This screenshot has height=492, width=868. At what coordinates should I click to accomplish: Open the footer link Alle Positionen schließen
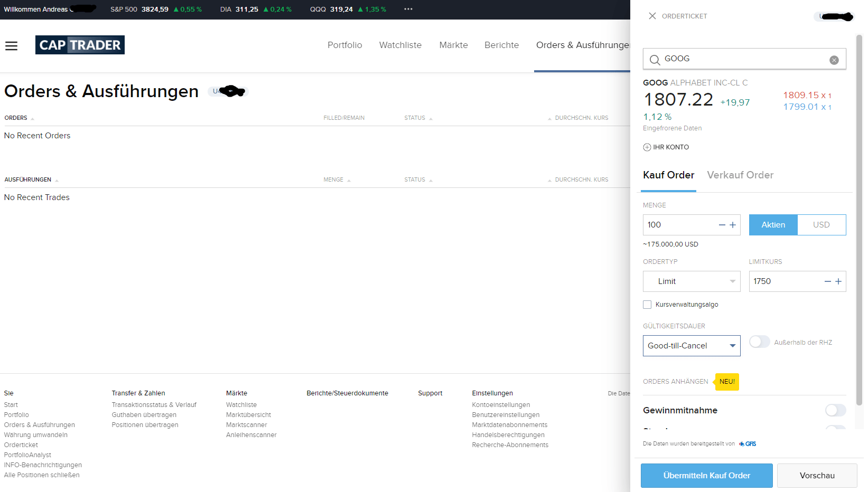coord(42,475)
